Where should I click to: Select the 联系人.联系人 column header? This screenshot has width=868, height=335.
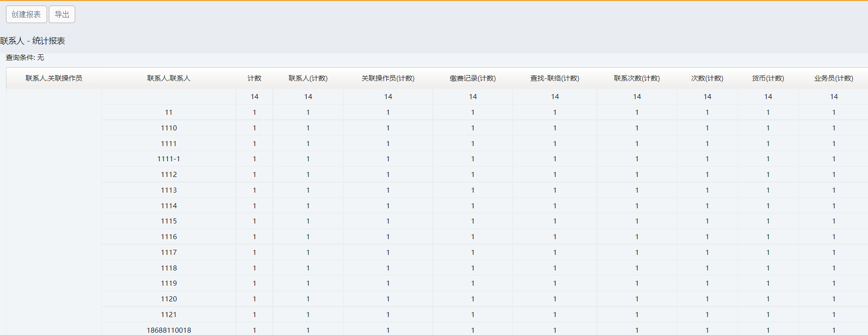pos(169,78)
